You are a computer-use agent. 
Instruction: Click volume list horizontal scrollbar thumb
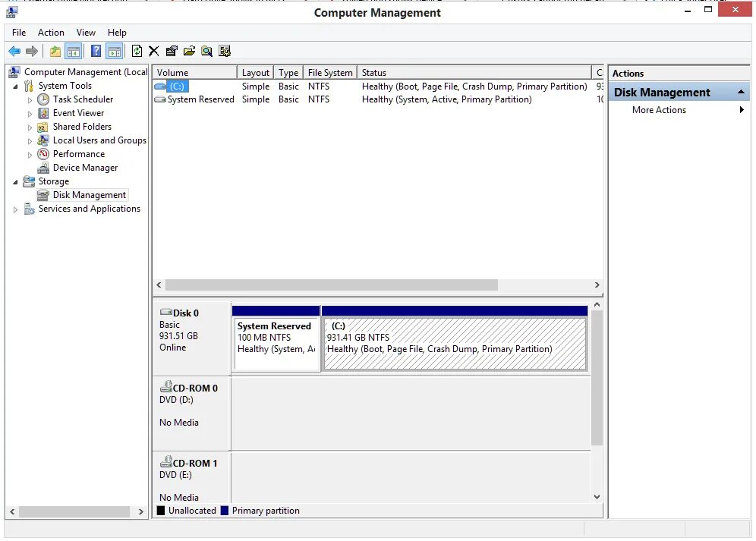tap(331, 285)
